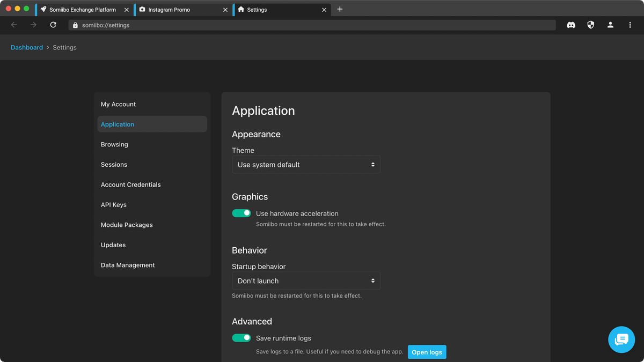The width and height of the screenshot is (644, 362).
Task: Open Account Credentials settings section
Action: point(131,184)
